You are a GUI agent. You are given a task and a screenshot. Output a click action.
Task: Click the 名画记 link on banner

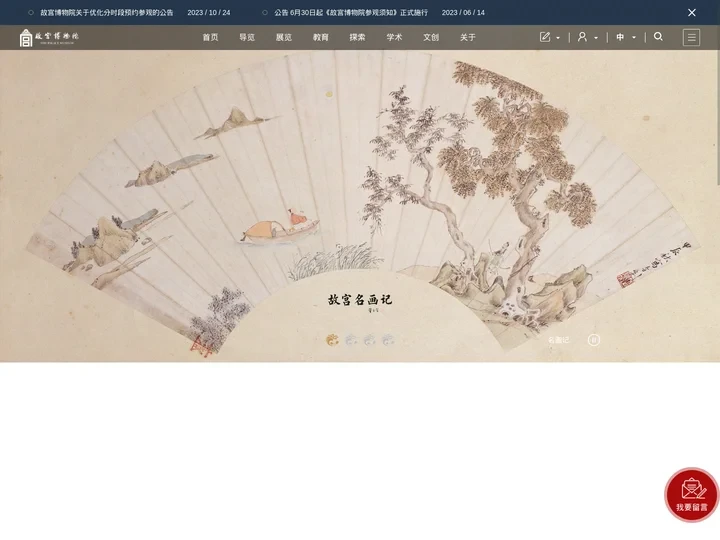tap(558, 340)
